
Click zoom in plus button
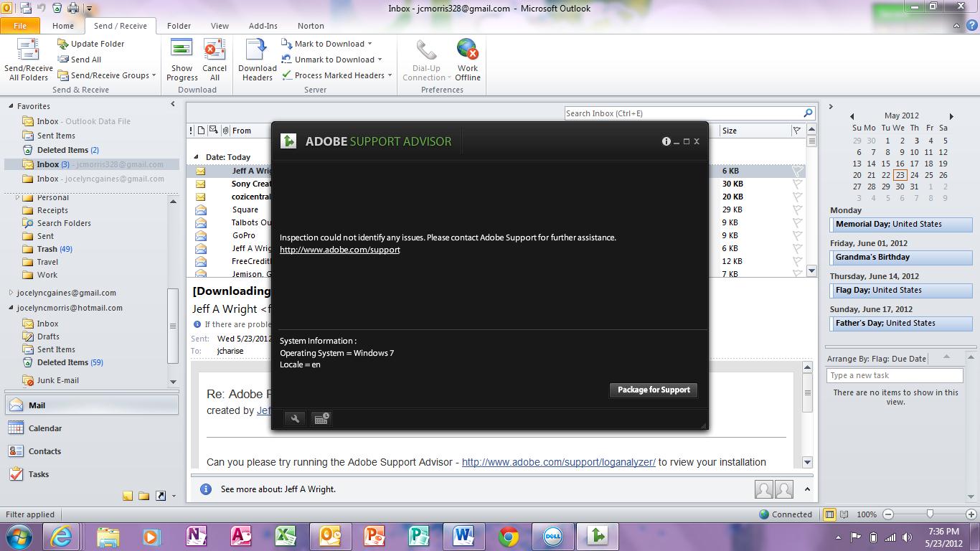coord(971,514)
